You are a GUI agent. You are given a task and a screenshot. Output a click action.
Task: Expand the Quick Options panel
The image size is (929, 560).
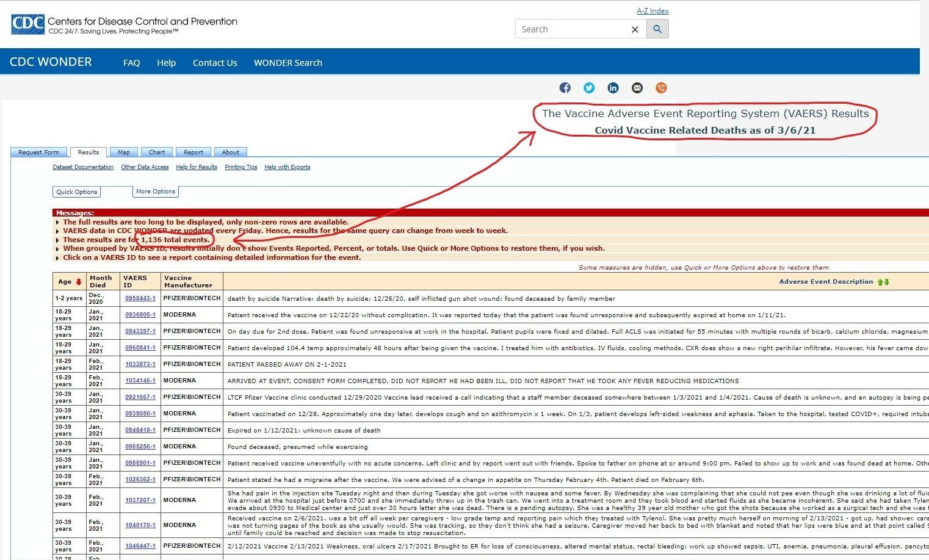pyautogui.click(x=77, y=192)
